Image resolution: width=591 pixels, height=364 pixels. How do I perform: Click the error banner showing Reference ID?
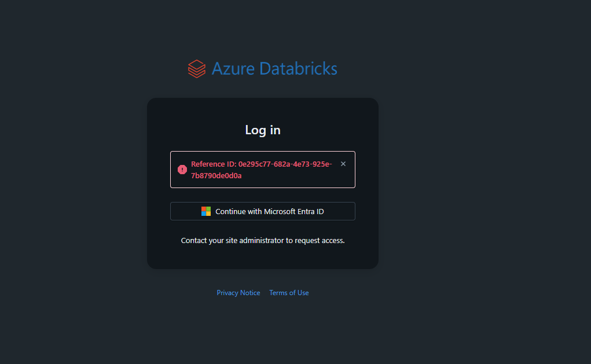[262, 169]
